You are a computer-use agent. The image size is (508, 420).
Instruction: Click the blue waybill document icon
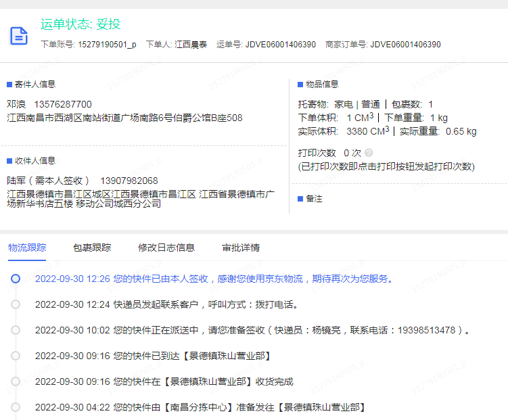tap(19, 36)
